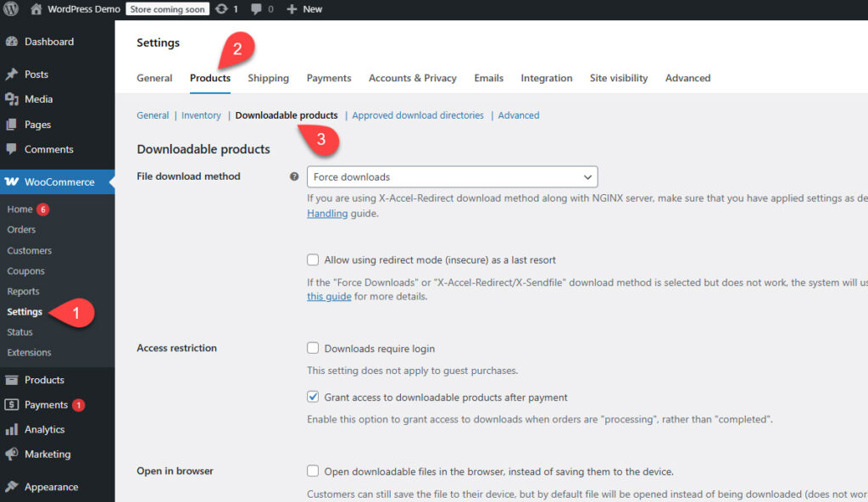Check Downloads require login
868x502 pixels.
tap(313, 348)
